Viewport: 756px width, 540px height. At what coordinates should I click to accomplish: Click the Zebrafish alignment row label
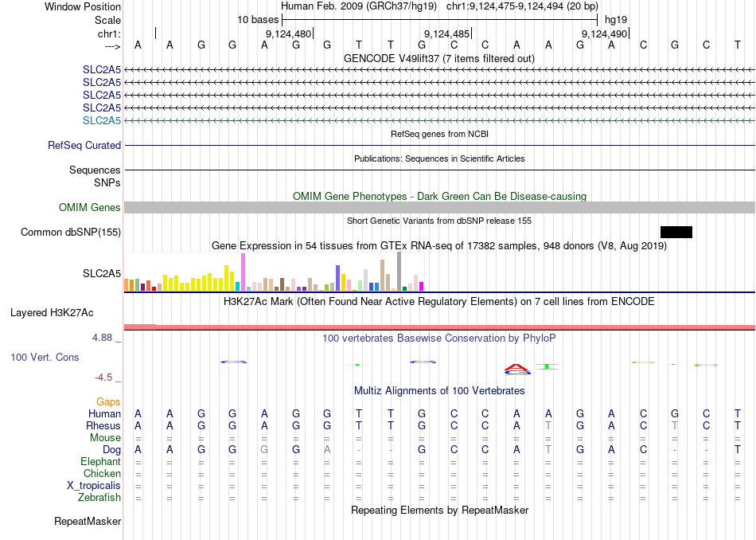(x=99, y=497)
